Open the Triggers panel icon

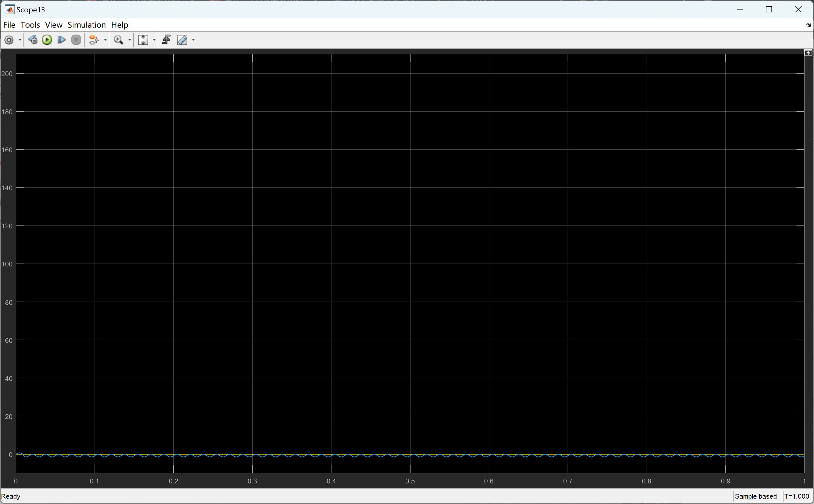(166, 40)
